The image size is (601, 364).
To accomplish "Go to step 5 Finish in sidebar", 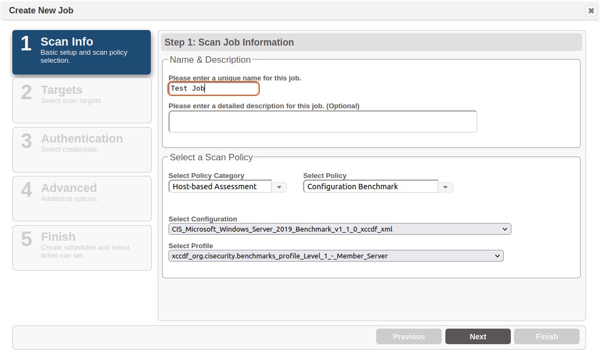I will coord(82,247).
